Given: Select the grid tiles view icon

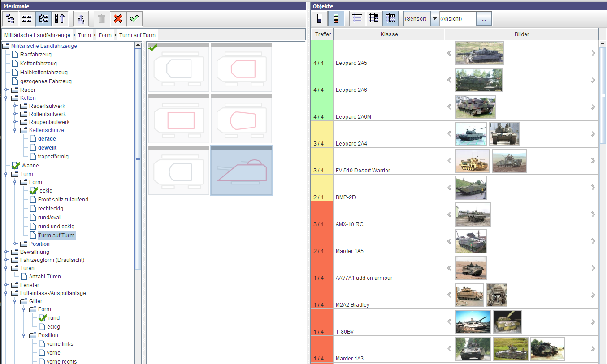Looking at the screenshot, I should [x=27, y=19].
